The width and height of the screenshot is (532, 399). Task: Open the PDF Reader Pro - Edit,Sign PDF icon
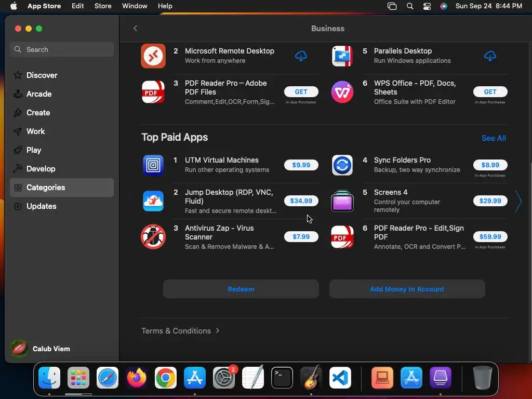(x=342, y=236)
